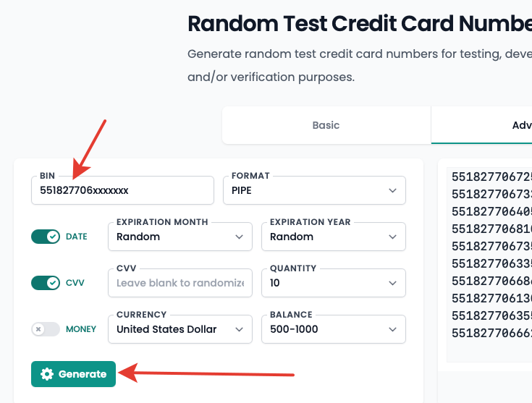The image size is (532, 403).
Task: Change the Quantity dropdown value
Action: (333, 283)
